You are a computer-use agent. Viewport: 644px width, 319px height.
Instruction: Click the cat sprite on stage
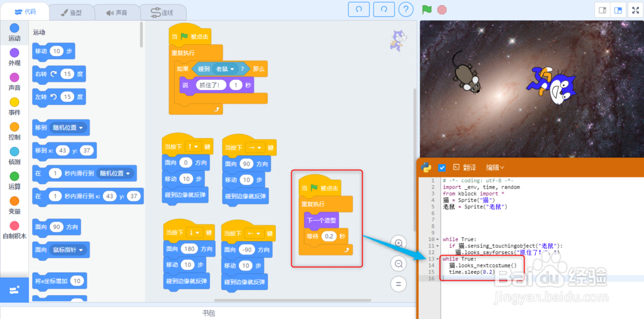pyautogui.click(x=551, y=86)
